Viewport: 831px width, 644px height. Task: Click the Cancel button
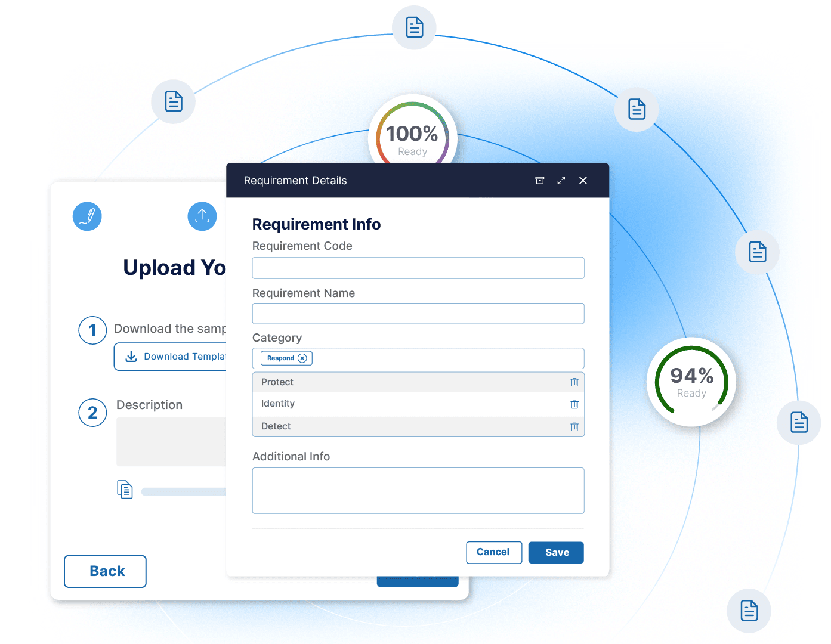(x=493, y=552)
